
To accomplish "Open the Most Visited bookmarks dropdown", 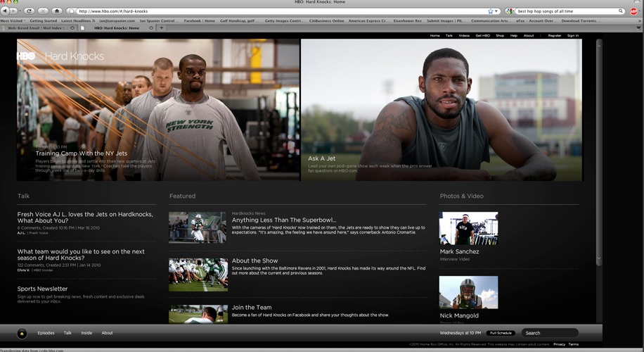I will pyautogui.click(x=13, y=21).
